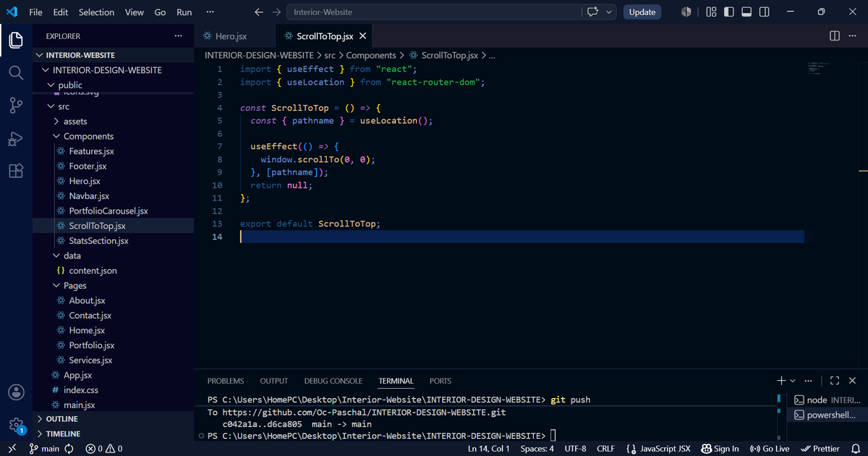Click the main branch indicator in status bar
This screenshot has height=456, width=868.
(x=44, y=449)
